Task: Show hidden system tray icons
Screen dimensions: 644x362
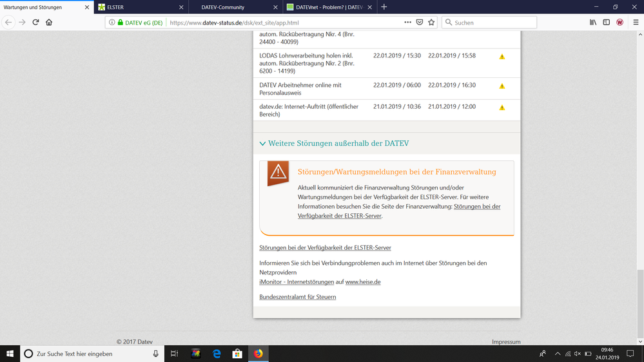Action: coord(558,354)
